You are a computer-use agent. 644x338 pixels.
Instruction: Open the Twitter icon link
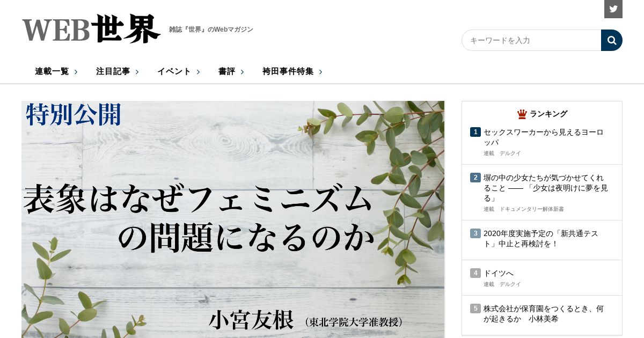613,9
